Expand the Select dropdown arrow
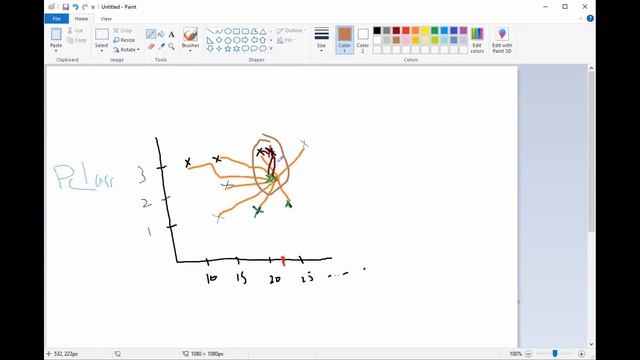Screen dimensions: 640x360 (x=102, y=51)
